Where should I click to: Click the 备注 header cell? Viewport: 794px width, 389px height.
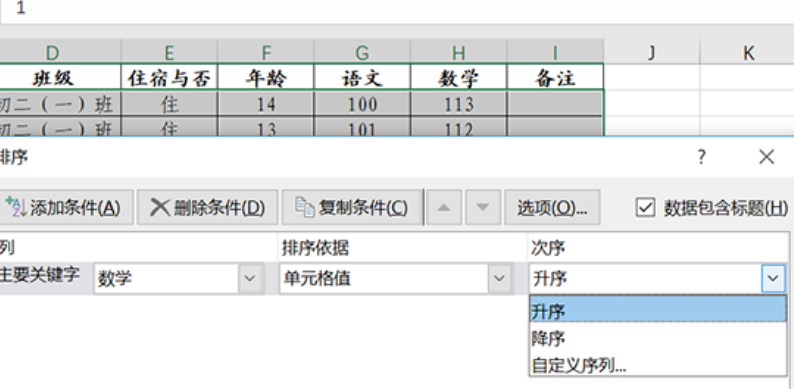pos(555,77)
